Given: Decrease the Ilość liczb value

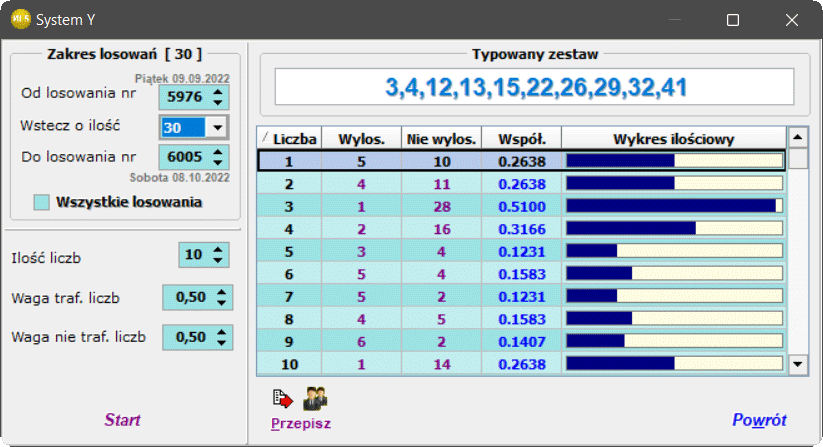Looking at the screenshot, I should point(218,260).
